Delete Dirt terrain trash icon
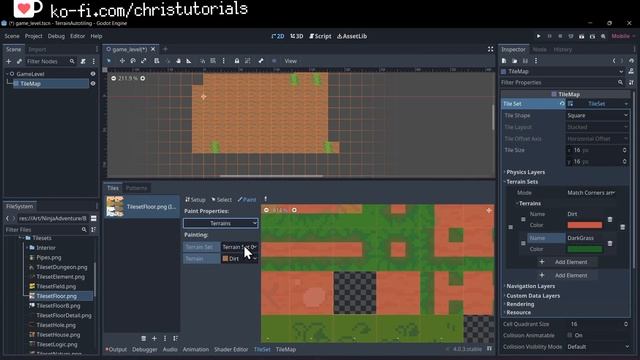Screen dimensions: 640x360 610,219
